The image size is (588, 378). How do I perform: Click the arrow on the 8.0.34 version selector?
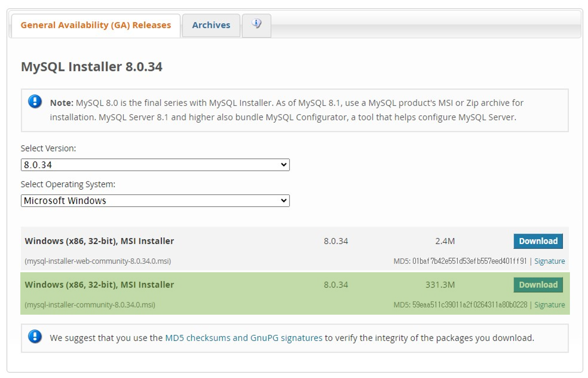tap(283, 165)
